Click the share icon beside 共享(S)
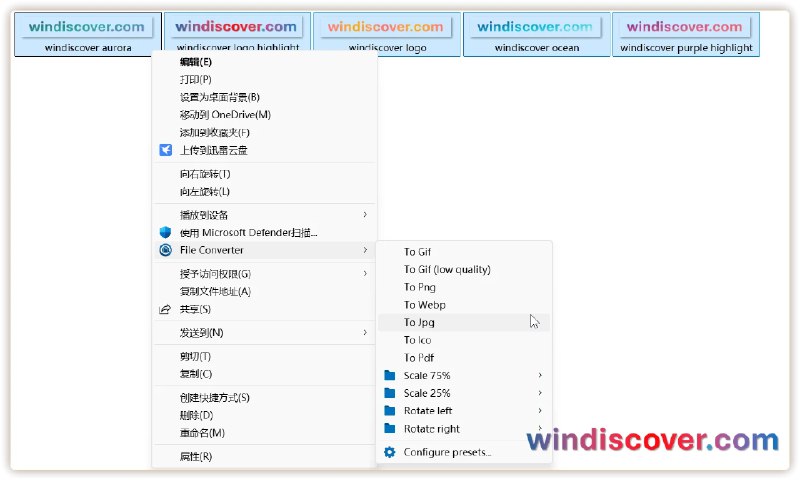Screen dimensions: 800x483 tap(165, 310)
